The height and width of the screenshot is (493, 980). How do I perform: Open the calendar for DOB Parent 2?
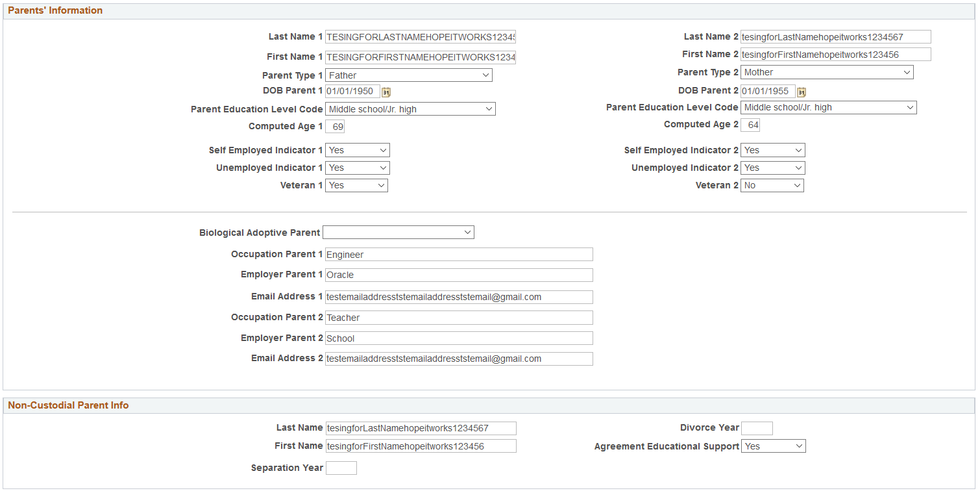[801, 92]
